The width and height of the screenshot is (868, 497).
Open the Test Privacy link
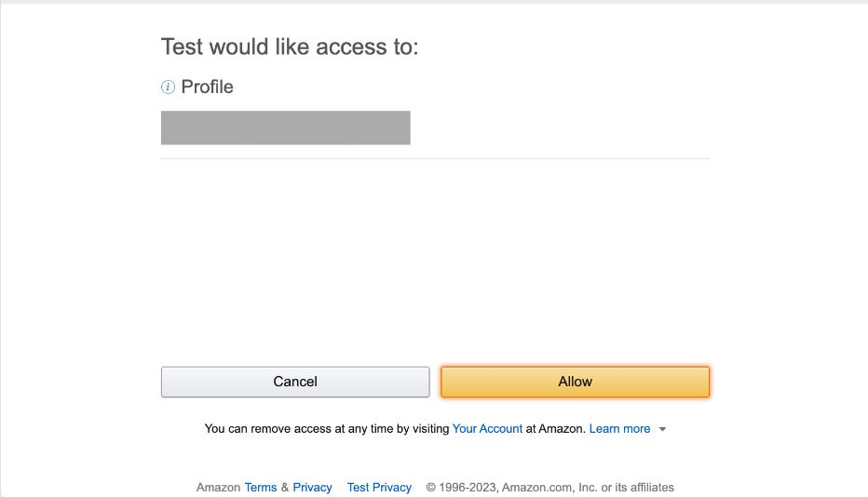[379, 488]
